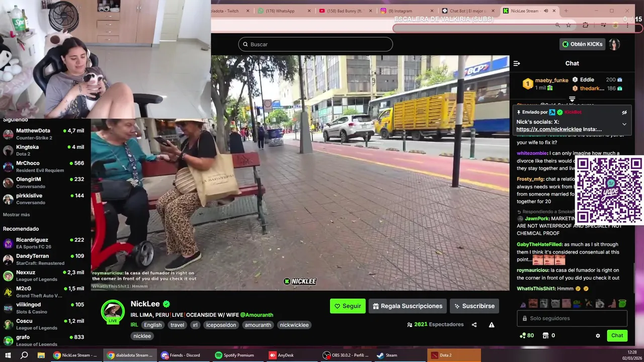Viewport: 644px width, 362px height.
Task: Click the Suscribirse button
Action: [x=474, y=306]
